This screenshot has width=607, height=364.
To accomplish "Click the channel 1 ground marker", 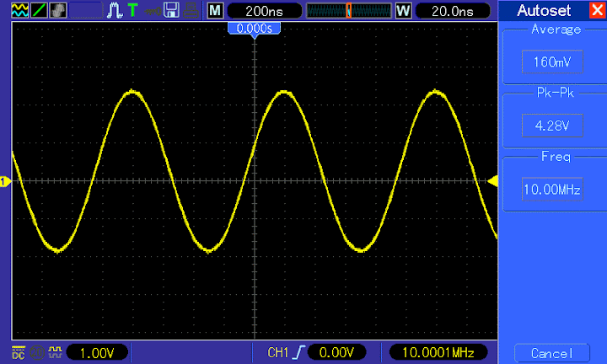I will 5,181.
